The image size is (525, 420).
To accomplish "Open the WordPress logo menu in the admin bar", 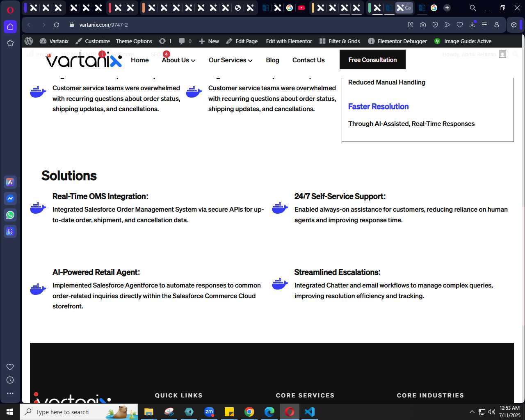I will pos(29,41).
